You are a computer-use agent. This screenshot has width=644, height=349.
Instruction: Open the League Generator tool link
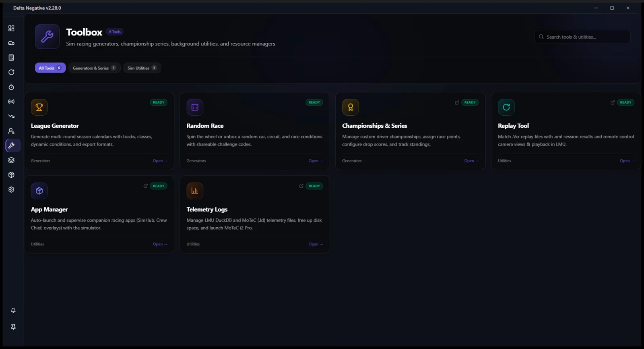160,161
